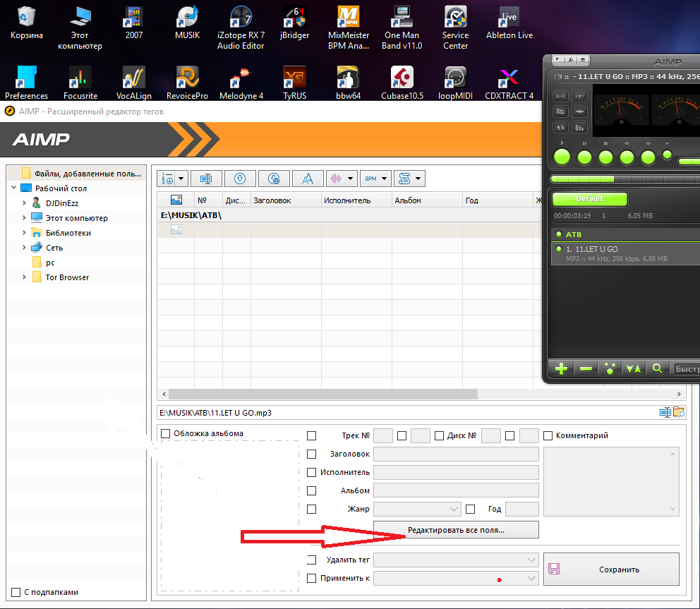
Task: Toggle the repeat arrows button in AIMP player
Action: click(x=561, y=128)
